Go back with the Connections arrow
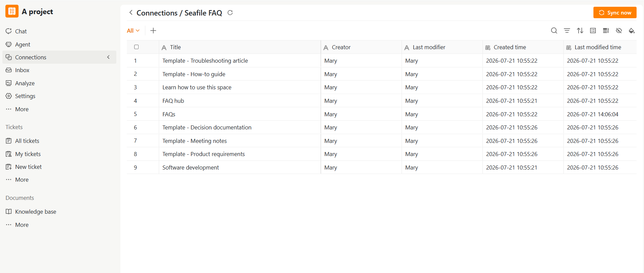This screenshot has width=644, height=273. tap(131, 12)
